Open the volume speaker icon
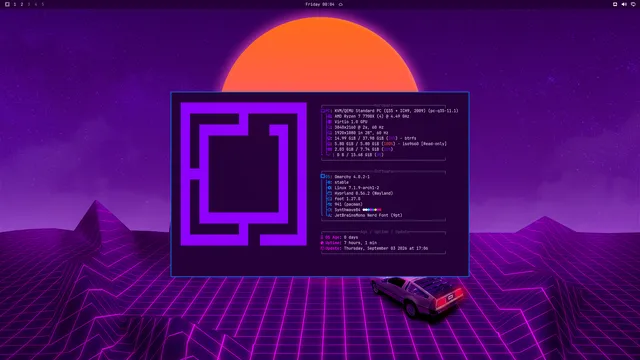The height and width of the screenshot is (360, 640). coord(624,4)
